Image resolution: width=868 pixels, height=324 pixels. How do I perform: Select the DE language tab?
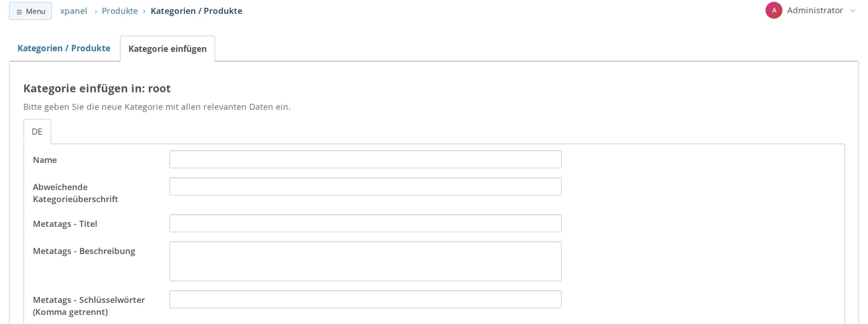click(37, 132)
